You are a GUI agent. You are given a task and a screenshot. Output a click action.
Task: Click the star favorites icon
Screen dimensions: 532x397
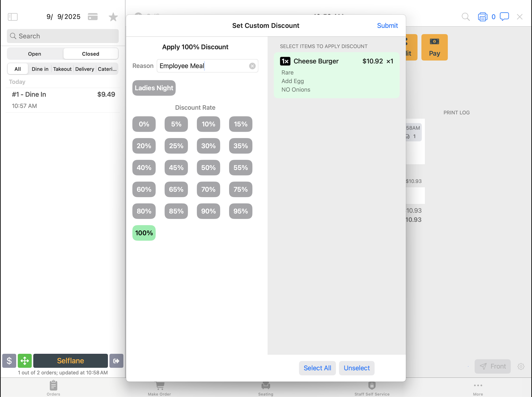(113, 17)
